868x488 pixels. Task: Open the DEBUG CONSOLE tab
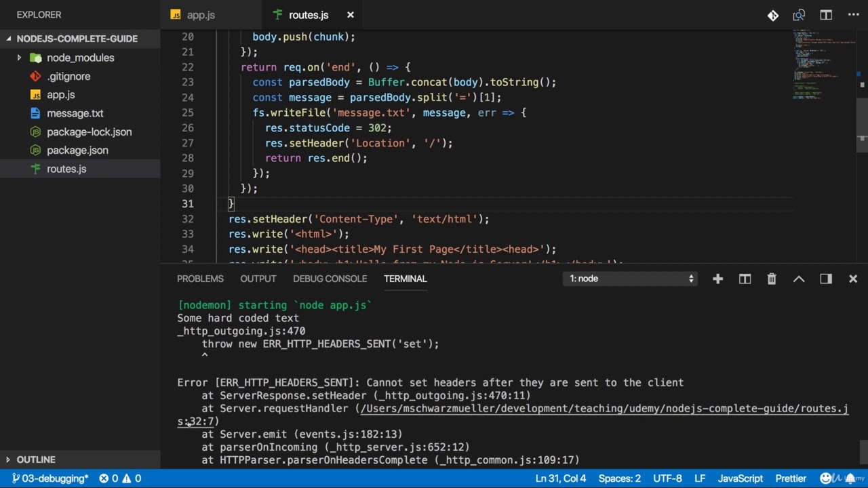point(330,279)
